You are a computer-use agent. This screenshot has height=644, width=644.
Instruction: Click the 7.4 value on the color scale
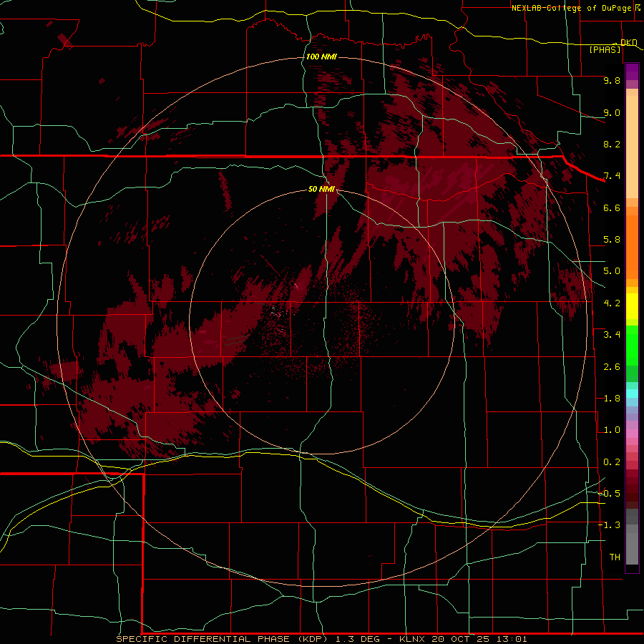612,176
